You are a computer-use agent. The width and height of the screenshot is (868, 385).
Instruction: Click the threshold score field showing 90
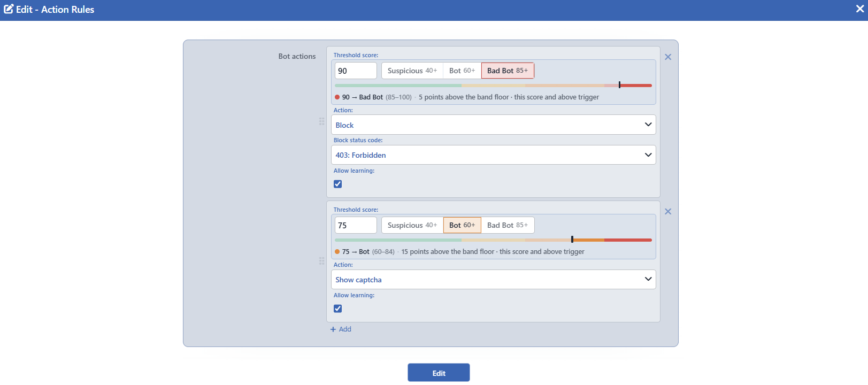(356, 71)
